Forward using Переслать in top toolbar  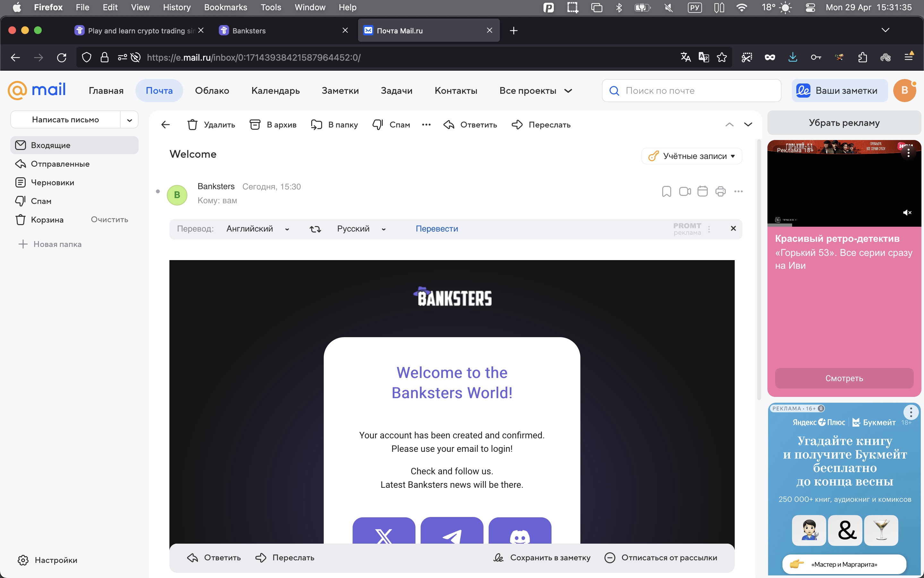(541, 125)
